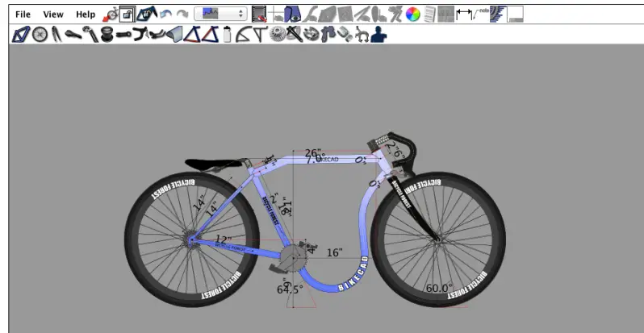
Task: Click the 60.0° head angle dimension
Action: tap(439, 289)
